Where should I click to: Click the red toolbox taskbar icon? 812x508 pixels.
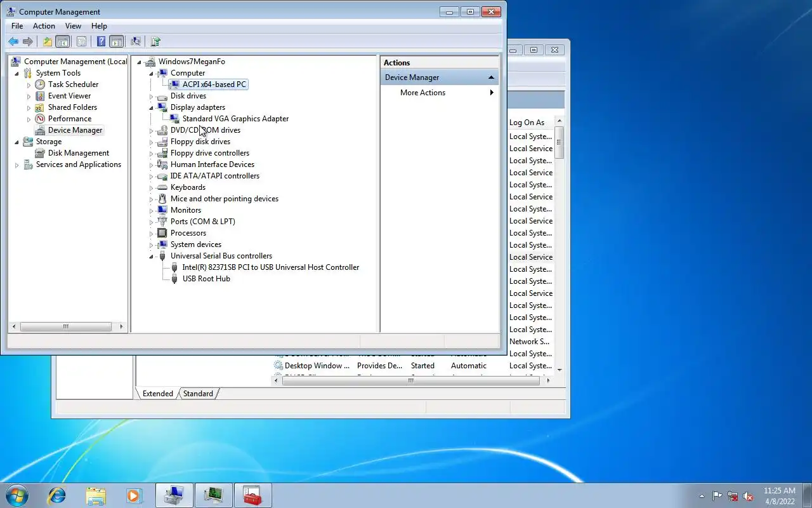(252, 495)
